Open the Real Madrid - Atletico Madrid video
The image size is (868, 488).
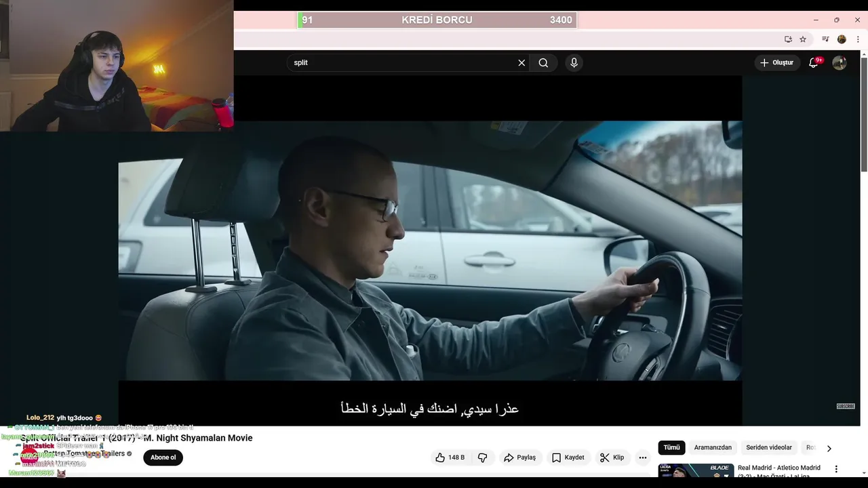point(779,472)
